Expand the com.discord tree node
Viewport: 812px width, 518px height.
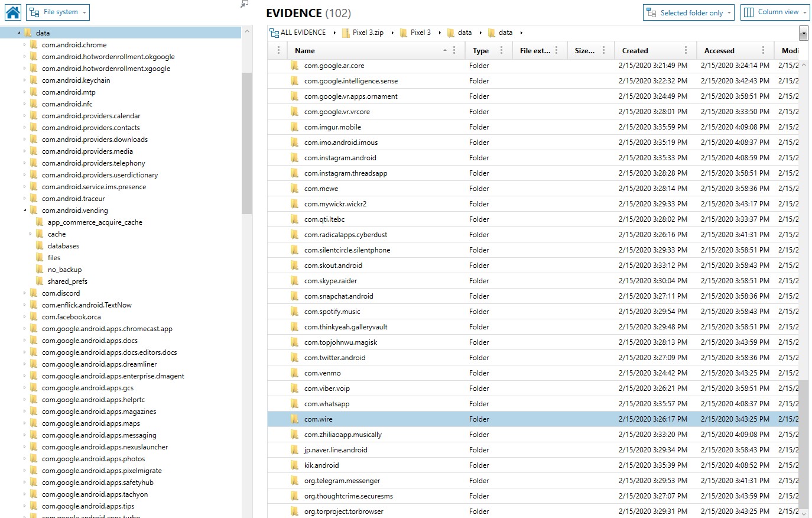[25, 293]
